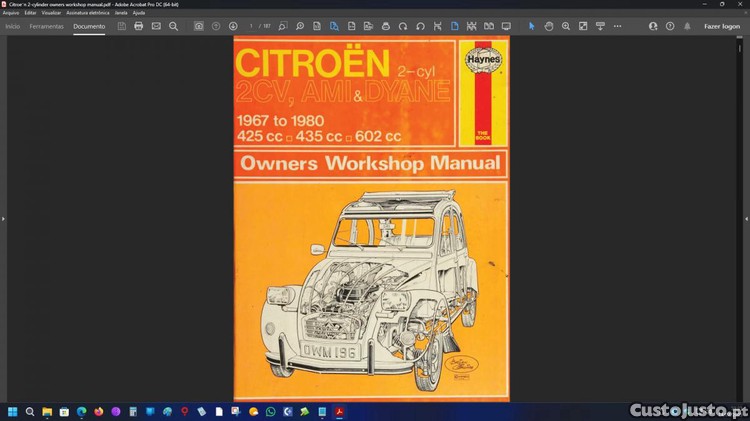
Task: Expand the right tools pane arrow
Action: click(x=745, y=218)
